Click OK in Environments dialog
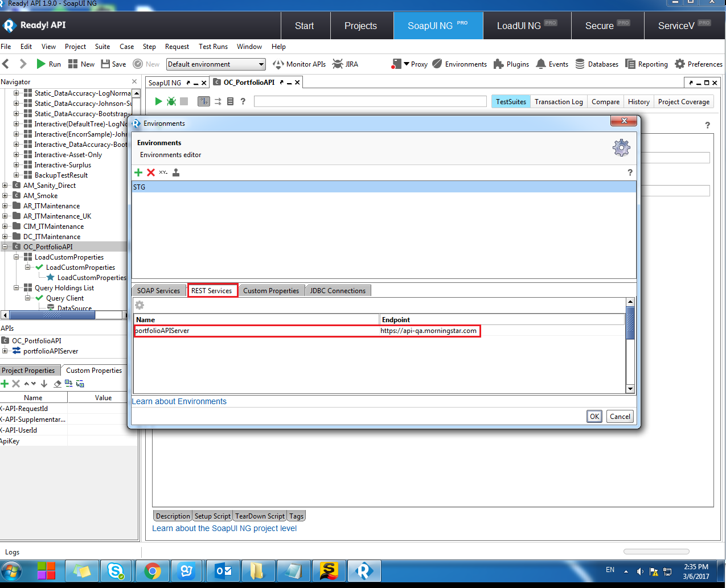The image size is (726, 588). (x=594, y=416)
